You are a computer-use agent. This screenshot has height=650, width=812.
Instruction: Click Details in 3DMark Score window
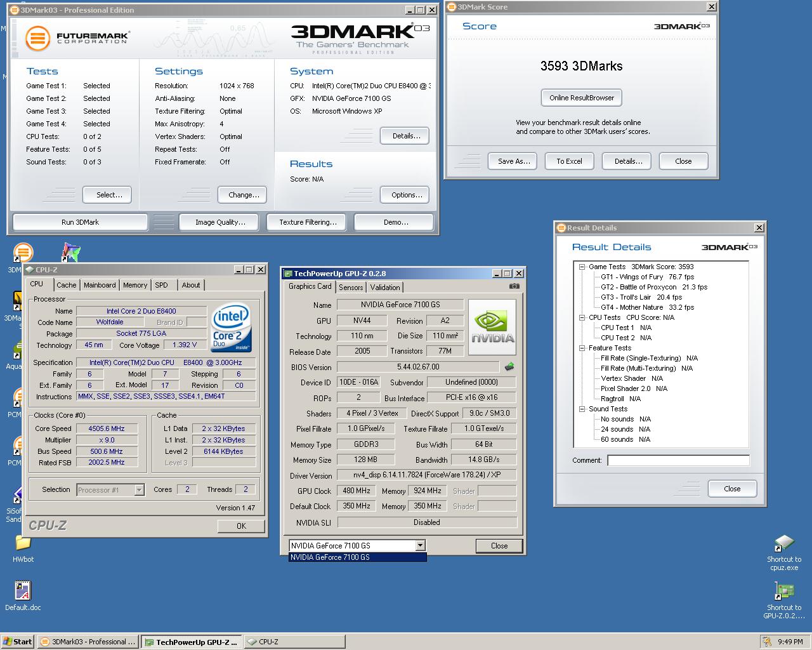[x=628, y=161]
